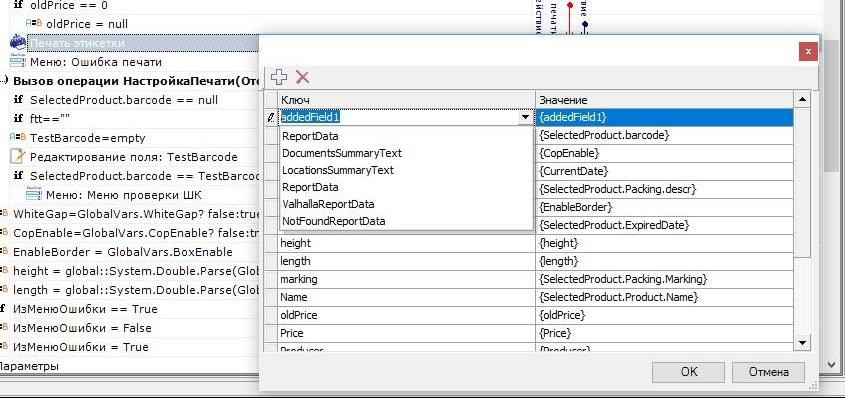Screen dimensions: 845x399
Task: Select the WhiteGap=GlobalVars.WhiteGap row
Action: 136,214
